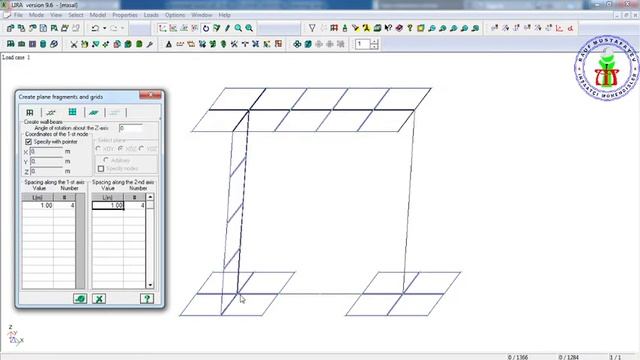Select the XOY plane radio button
640x360 pixels.
point(98,149)
